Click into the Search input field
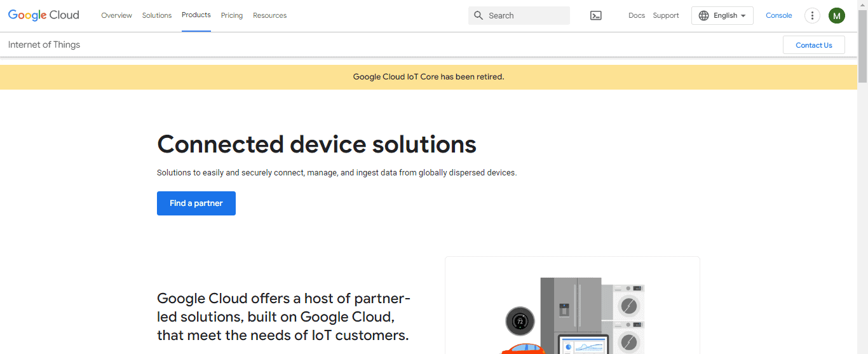 [x=519, y=15]
